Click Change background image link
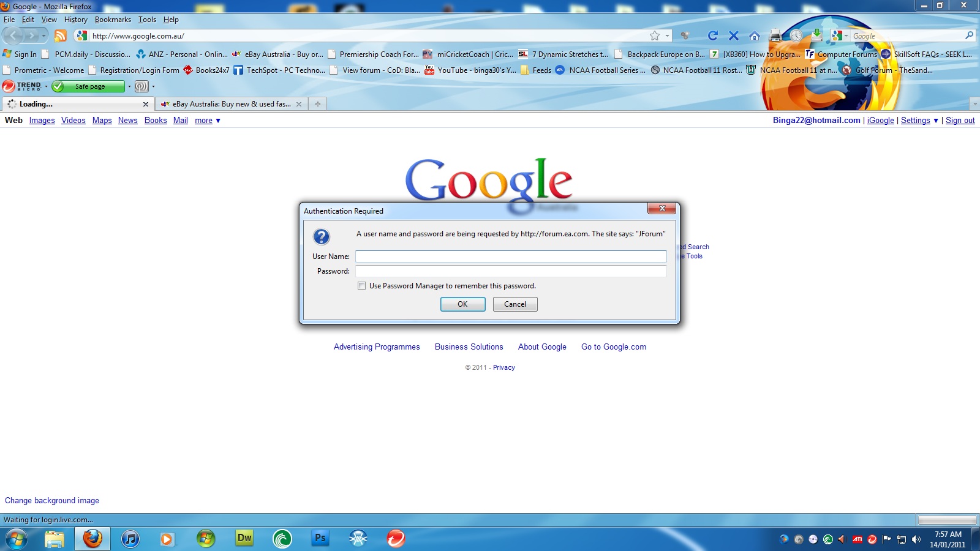980x551 pixels. [x=52, y=501]
